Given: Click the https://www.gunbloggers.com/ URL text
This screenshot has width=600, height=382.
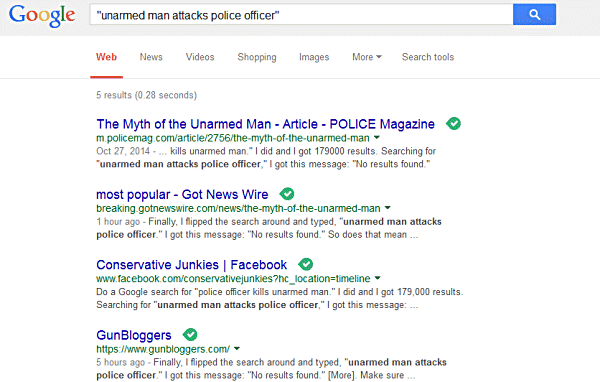Looking at the screenshot, I should [163, 349].
